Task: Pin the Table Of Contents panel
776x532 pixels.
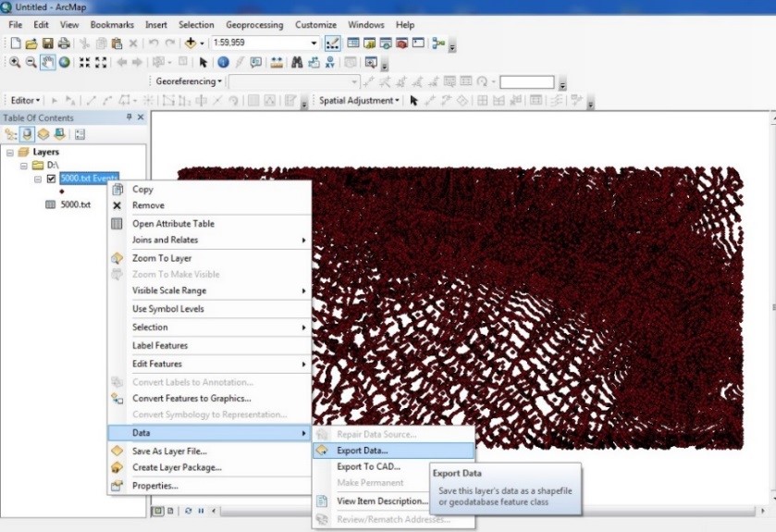Action: pyautogui.click(x=129, y=118)
